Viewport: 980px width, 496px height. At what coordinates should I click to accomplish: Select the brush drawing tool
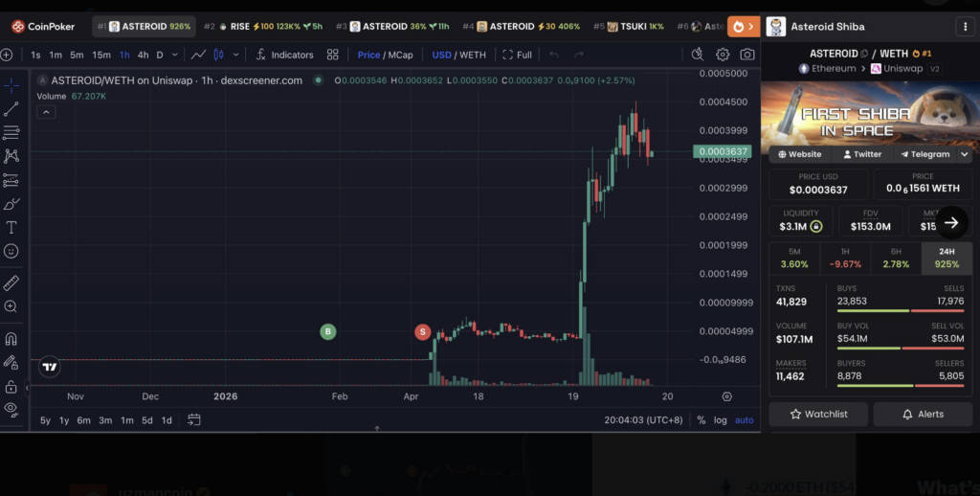pyautogui.click(x=11, y=204)
